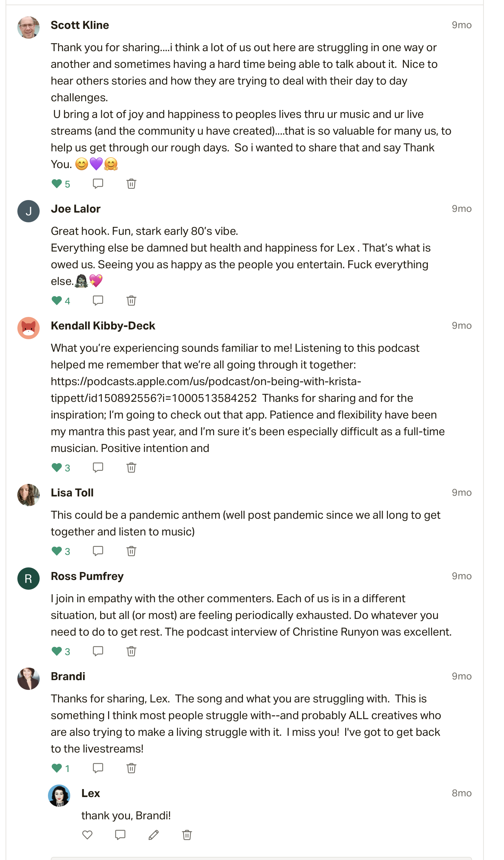Toggle like on Joe Lalor's comment
The width and height of the screenshot is (504, 860).
tap(57, 301)
